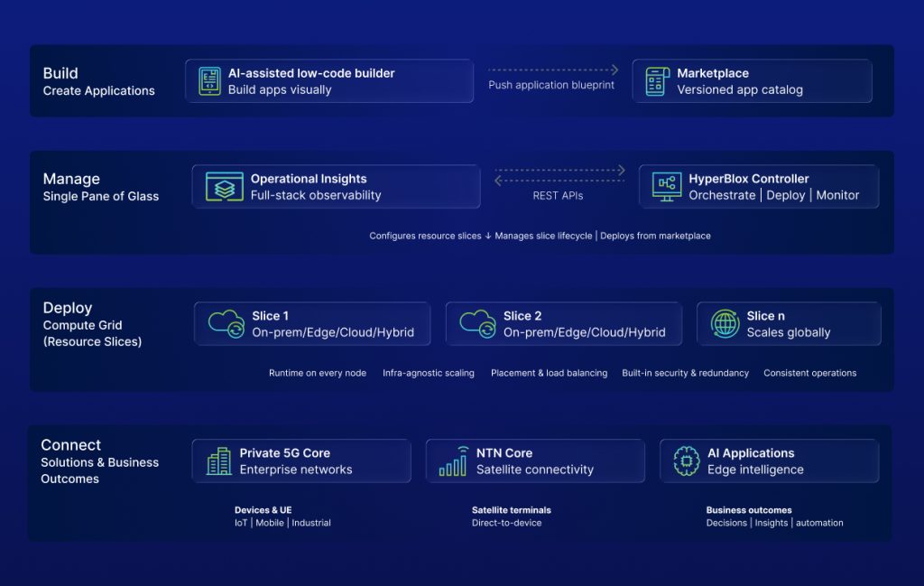This screenshot has height=586, width=924.
Task: Click the 'Business outcomes' label
Action: click(x=749, y=510)
